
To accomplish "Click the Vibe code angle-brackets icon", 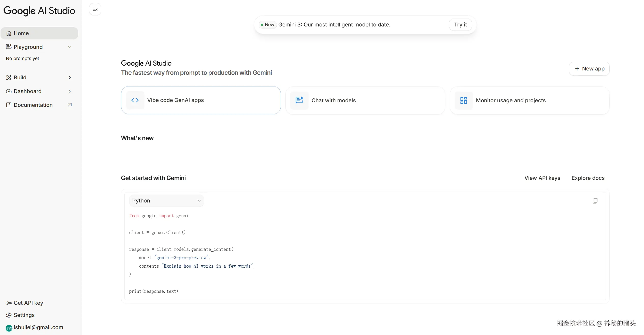I will pos(135,100).
